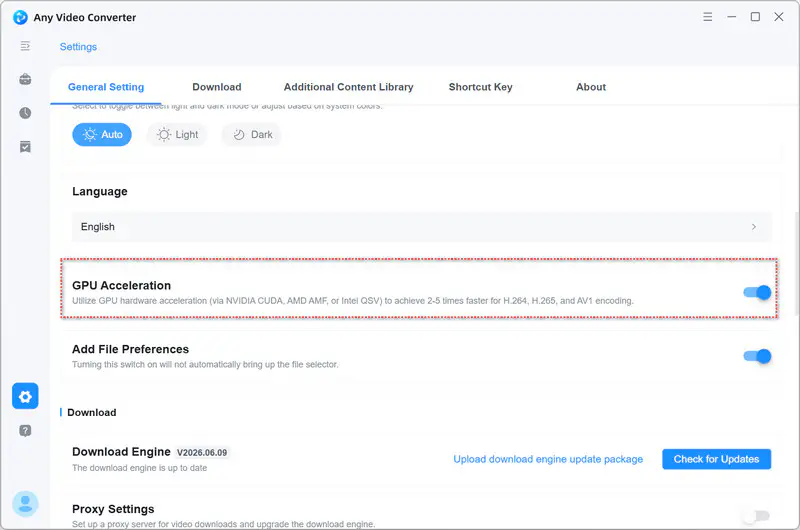Viewport: 800px width, 530px height.
Task: Open the About tab
Action: pos(591,87)
